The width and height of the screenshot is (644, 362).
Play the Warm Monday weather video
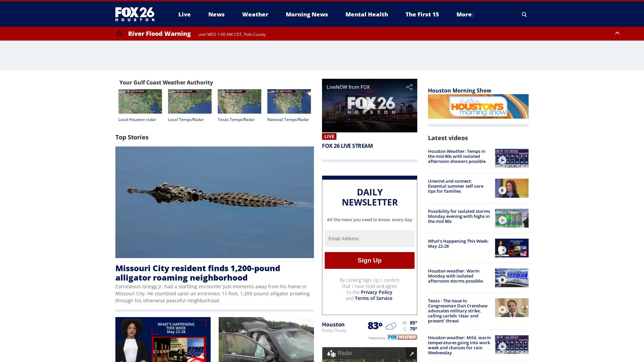coord(512,278)
